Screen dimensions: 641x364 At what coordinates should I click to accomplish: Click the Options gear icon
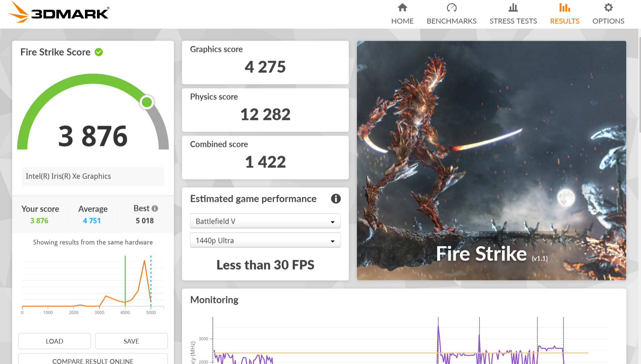click(608, 7)
